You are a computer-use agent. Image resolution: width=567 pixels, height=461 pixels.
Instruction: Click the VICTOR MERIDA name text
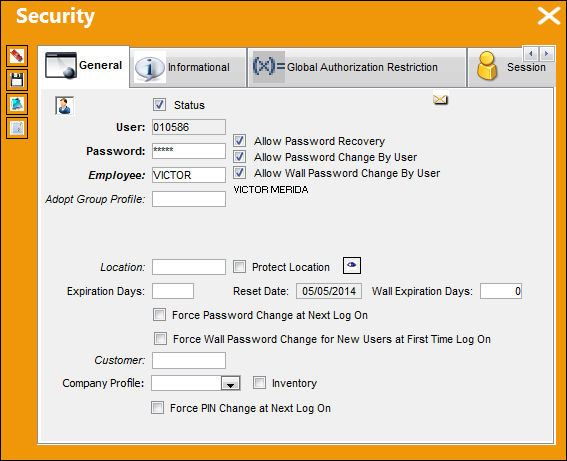271,190
